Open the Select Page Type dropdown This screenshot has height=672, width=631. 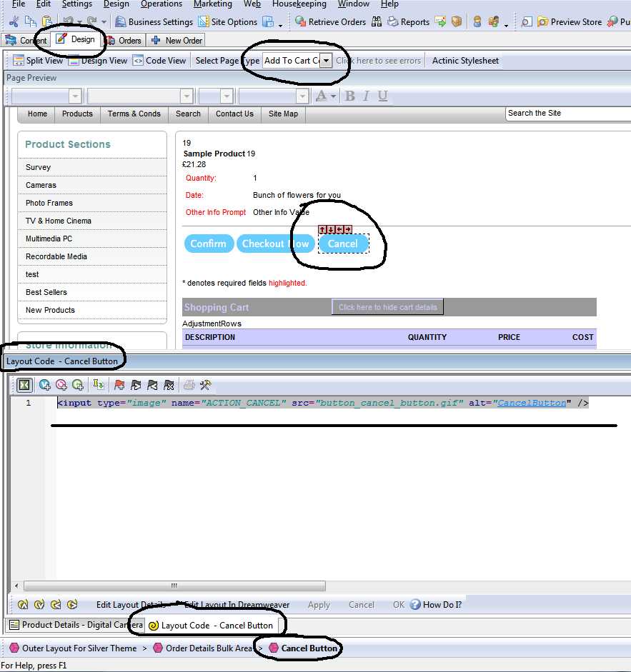pos(326,61)
